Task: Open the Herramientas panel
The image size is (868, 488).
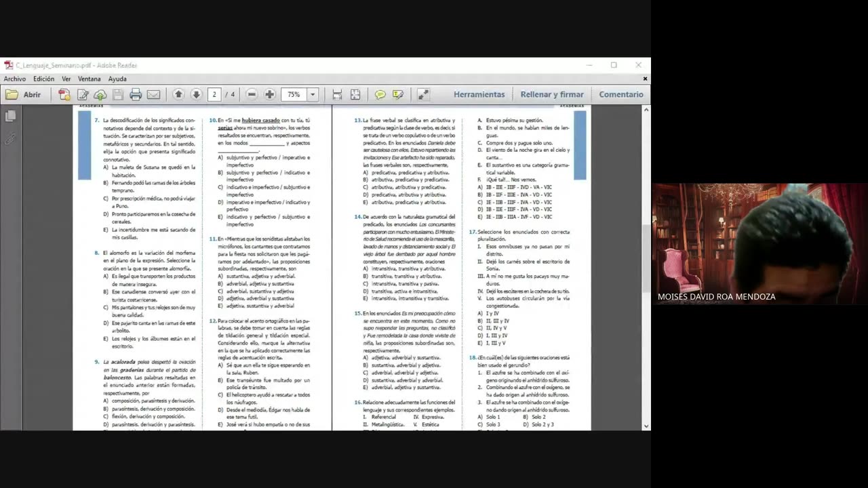Action: point(479,95)
